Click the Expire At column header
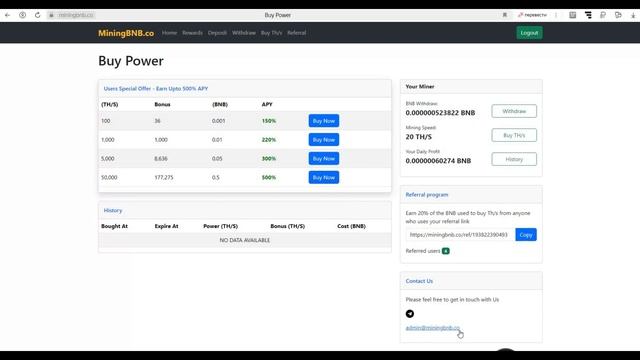Screen dimensions: 640x360 [167, 226]
